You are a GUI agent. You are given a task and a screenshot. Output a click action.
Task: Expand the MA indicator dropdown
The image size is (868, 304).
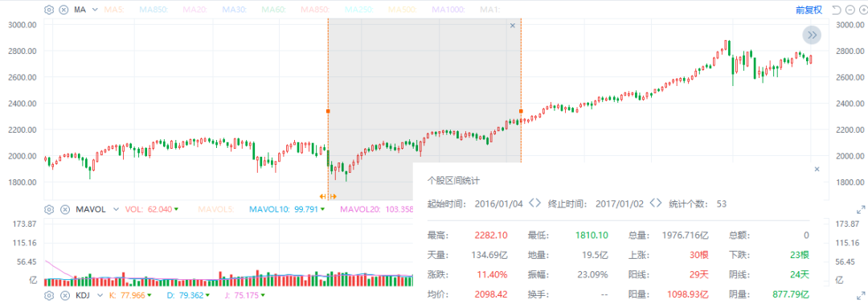(95, 10)
